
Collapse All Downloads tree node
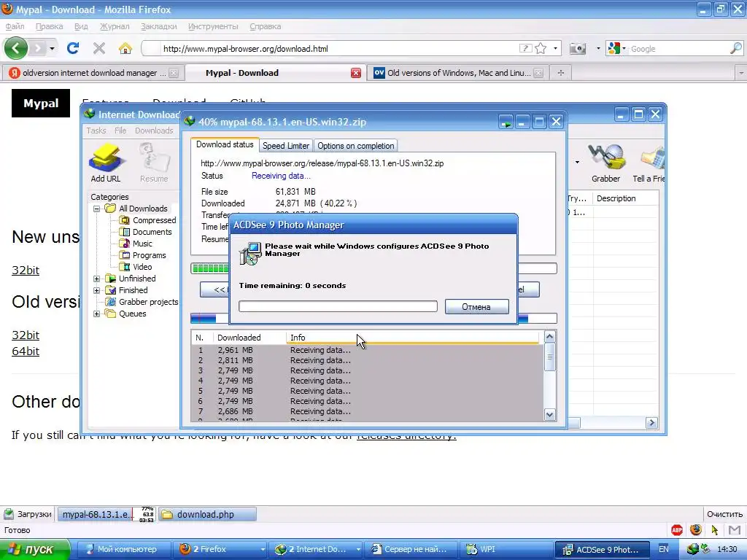97,209
